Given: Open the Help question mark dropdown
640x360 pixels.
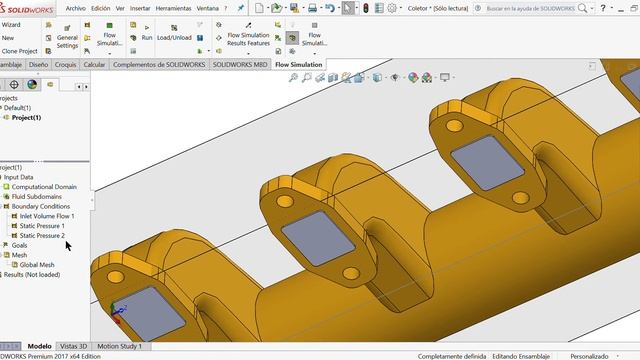Looking at the screenshot, I should click(x=611, y=8).
